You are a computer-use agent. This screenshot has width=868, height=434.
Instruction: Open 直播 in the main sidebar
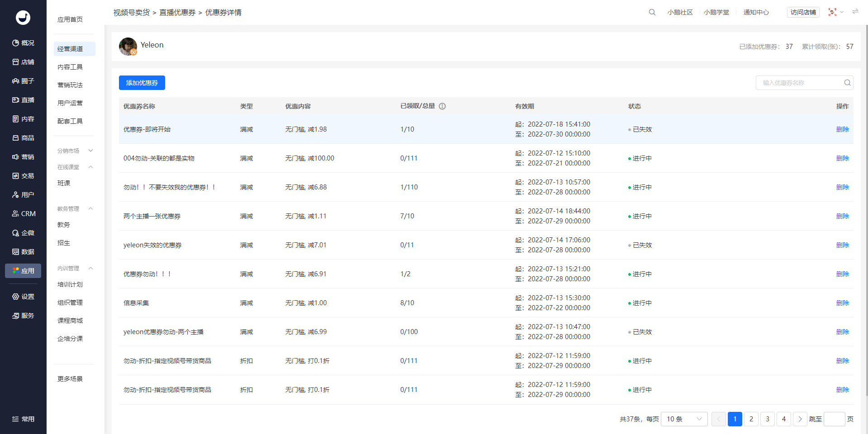(x=23, y=100)
